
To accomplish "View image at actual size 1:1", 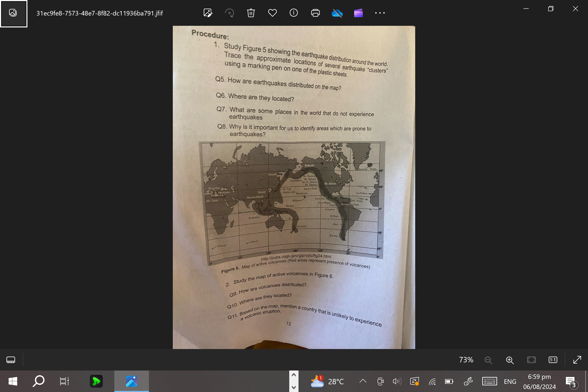I will [x=553, y=360].
